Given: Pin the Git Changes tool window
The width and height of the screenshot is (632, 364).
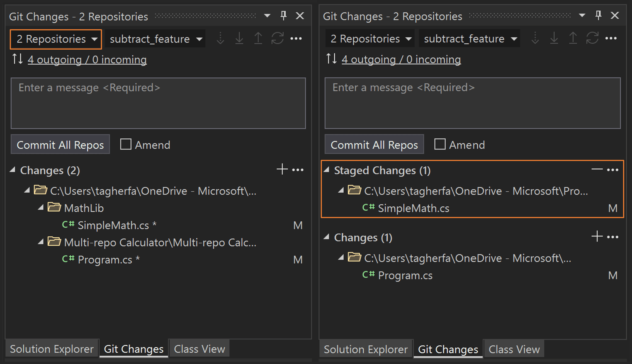Looking at the screenshot, I should point(283,16).
